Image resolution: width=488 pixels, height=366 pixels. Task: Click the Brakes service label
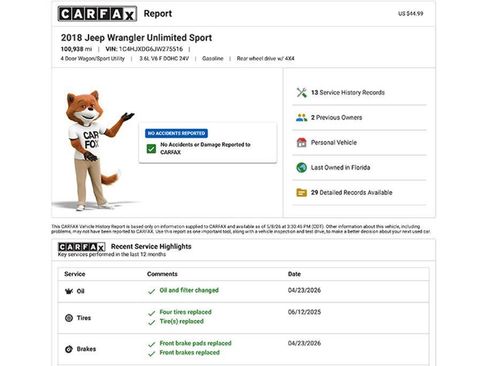(x=86, y=349)
